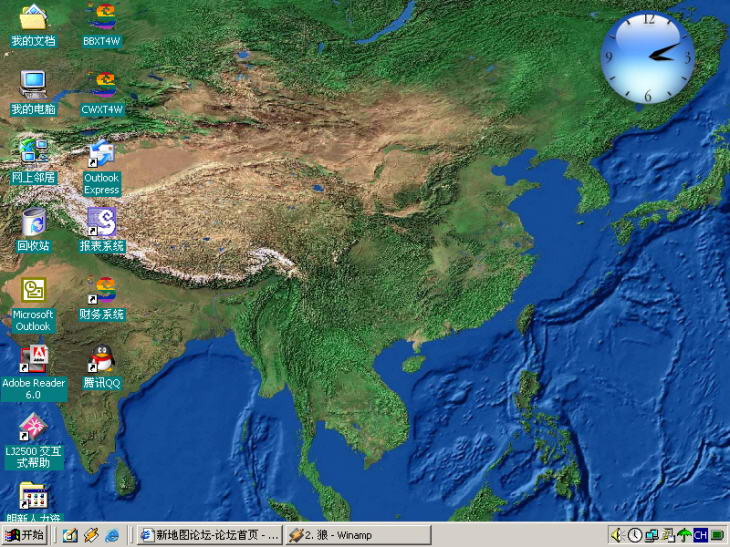Click the analog clock desktop widget

click(647, 56)
